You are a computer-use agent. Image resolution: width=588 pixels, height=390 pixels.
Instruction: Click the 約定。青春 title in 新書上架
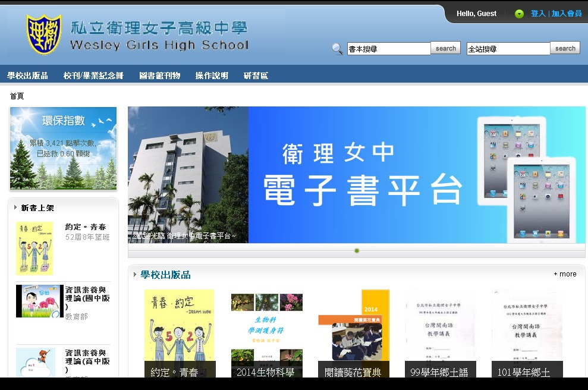[86, 227]
